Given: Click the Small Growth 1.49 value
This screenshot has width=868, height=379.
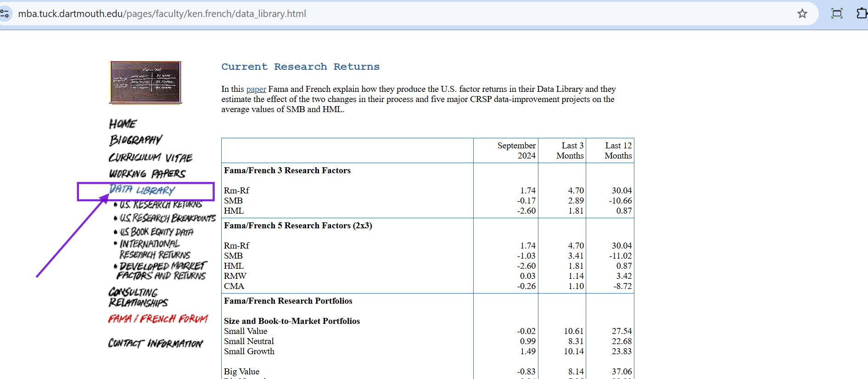Looking at the screenshot, I should coord(528,351).
